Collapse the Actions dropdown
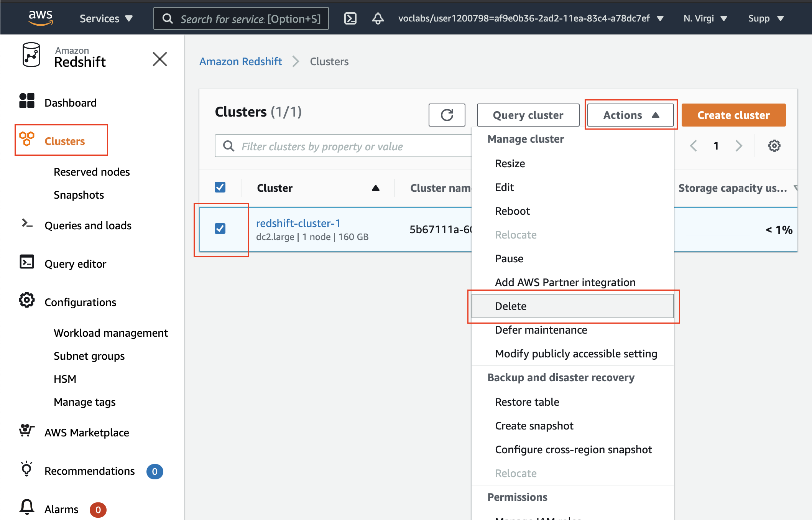The width and height of the screenshot is (812, 520). 630,115
